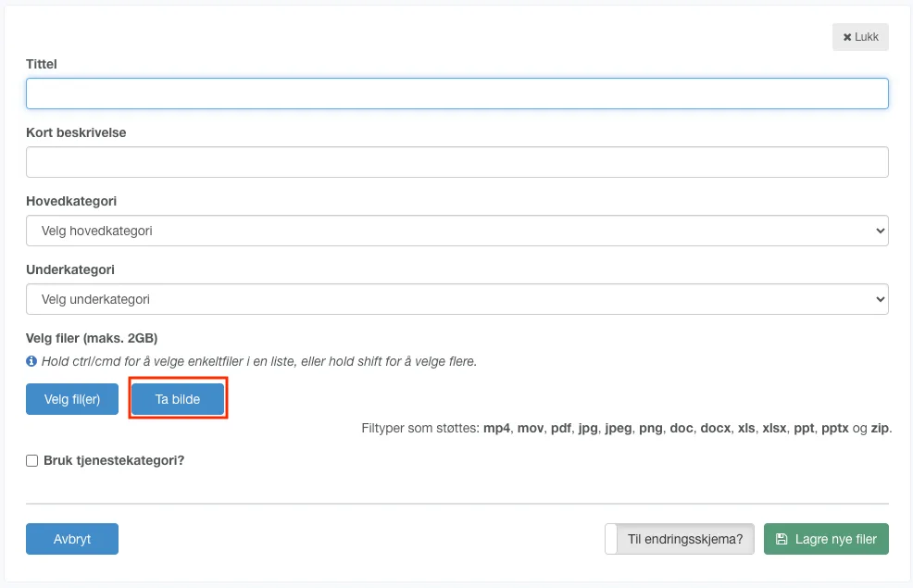Focus the Tittel text field
Viewport: 913px width, 588px height.
click(456, 94)
